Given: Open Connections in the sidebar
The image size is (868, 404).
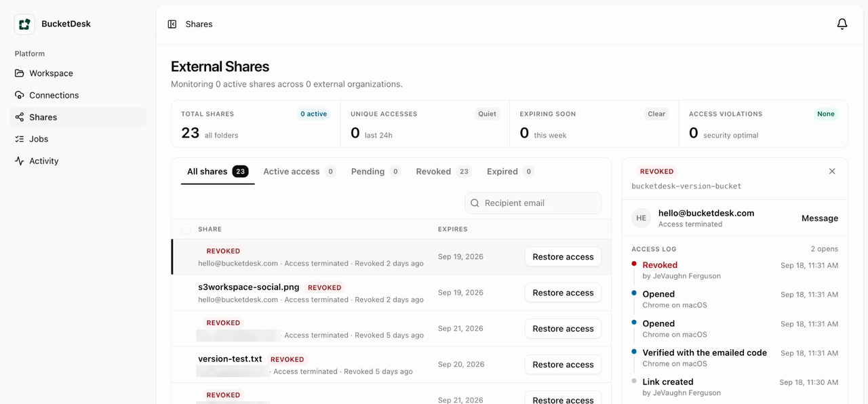Looking at the screenshot, I should [78, 95].
